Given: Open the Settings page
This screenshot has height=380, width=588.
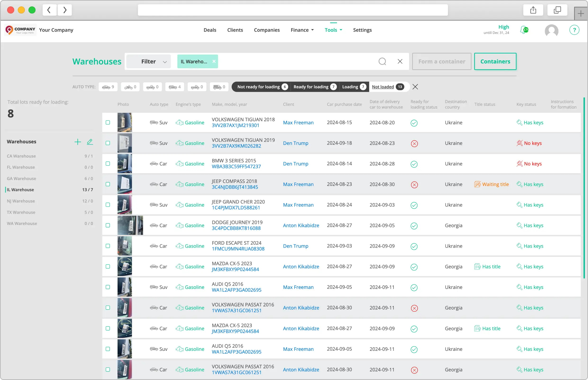Looking at the screenshot, I should point(362,30).
